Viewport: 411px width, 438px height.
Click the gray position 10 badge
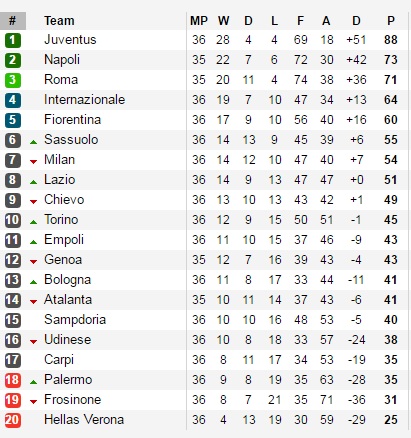13,220
